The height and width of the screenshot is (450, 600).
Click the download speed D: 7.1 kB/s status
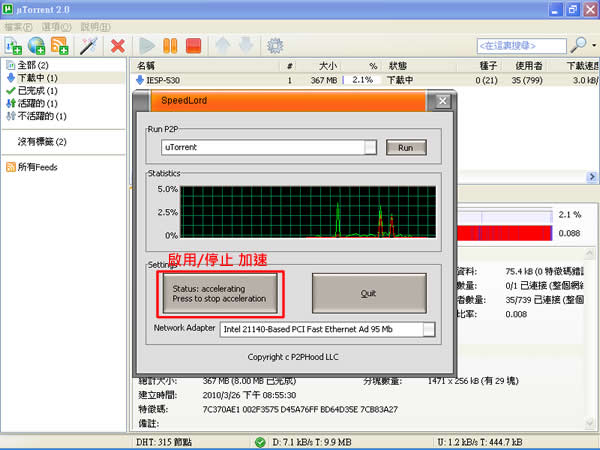311,442
